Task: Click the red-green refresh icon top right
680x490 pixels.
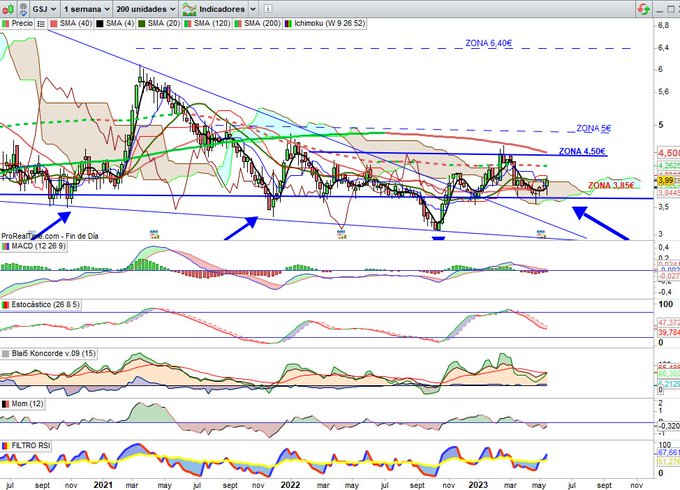Action: click(644, 9)
